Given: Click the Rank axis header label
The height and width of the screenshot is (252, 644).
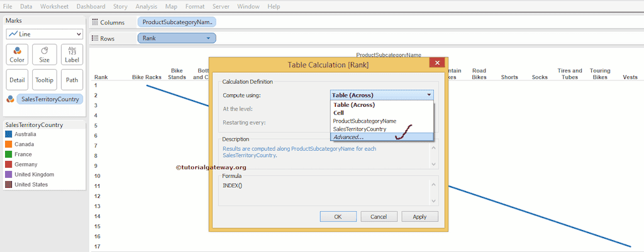Looking at the screenshot, I should 101,77.
